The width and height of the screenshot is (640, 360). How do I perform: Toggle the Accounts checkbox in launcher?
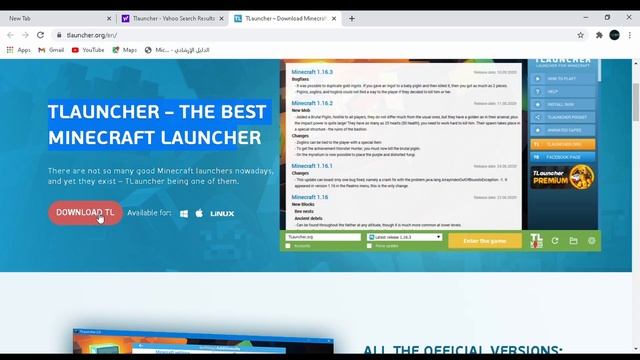288,246
